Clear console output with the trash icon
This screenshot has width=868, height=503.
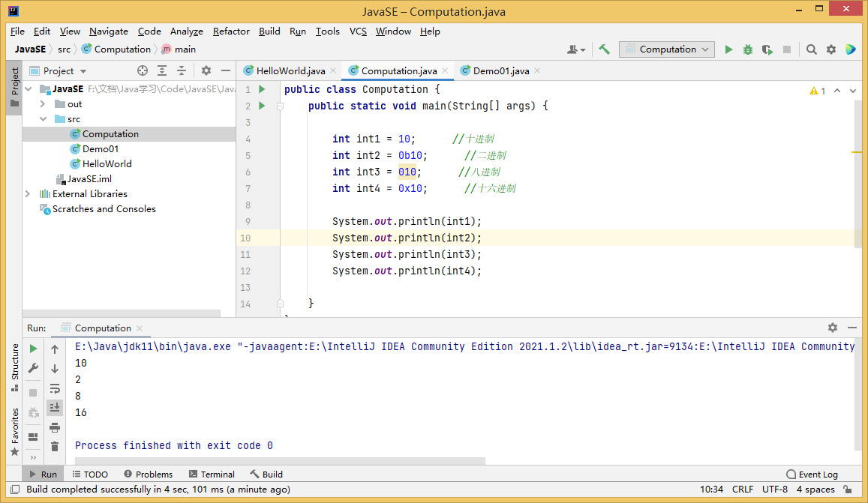(x=55, y=446)
